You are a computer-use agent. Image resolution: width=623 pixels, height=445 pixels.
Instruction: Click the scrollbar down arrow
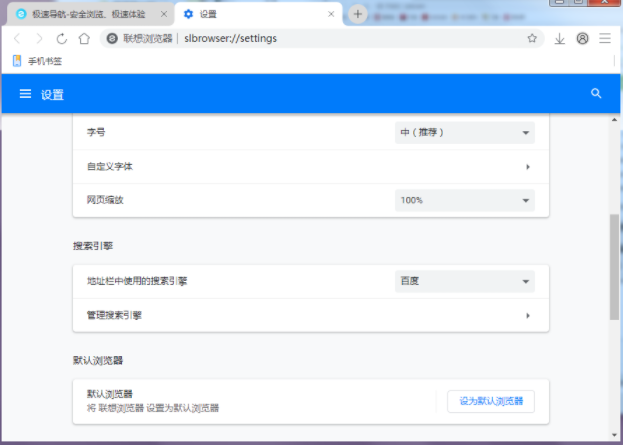pyautogui.click(x=614, y=435)
